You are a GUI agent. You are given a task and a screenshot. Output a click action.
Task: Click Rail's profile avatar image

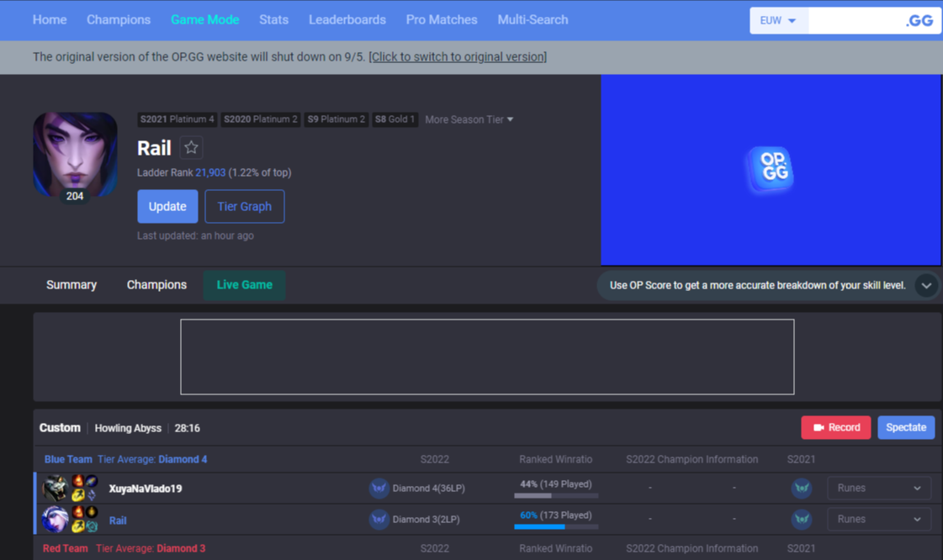coord(75,155)
